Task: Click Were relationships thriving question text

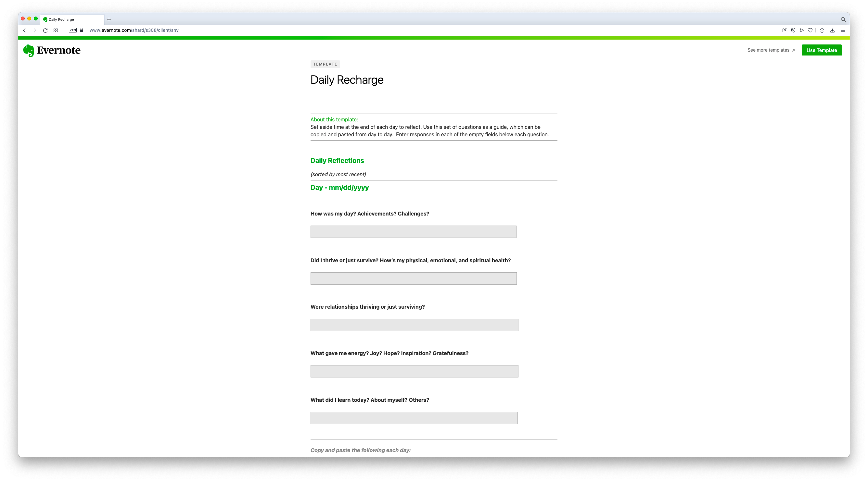Action: coord(367,307)
